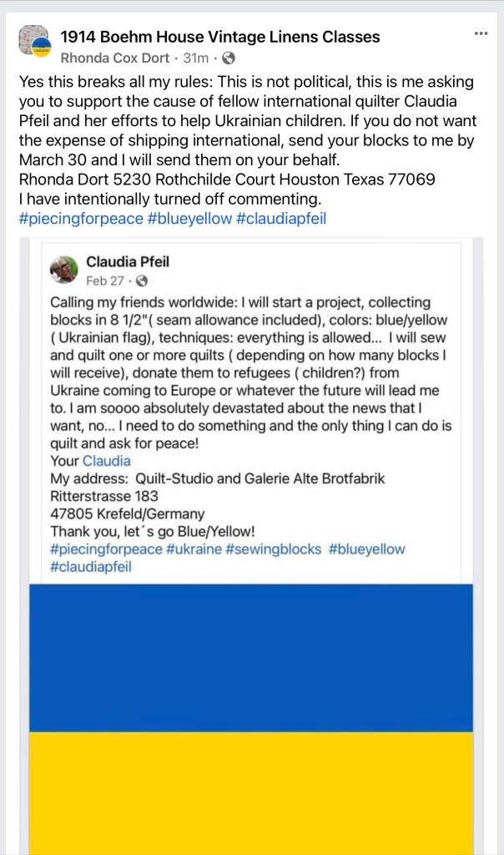Click the 31m post timestamp

click(196, 58)
